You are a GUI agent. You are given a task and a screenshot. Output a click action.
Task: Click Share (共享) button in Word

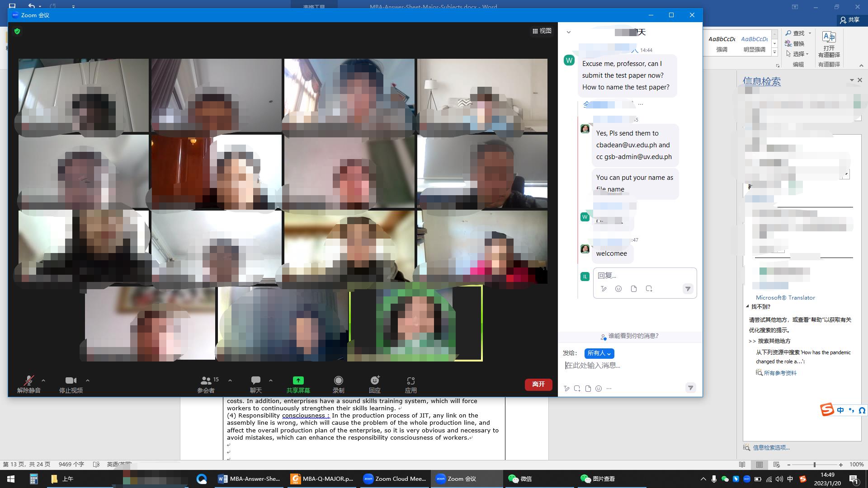pyautogui.click(x=849, y=20)
